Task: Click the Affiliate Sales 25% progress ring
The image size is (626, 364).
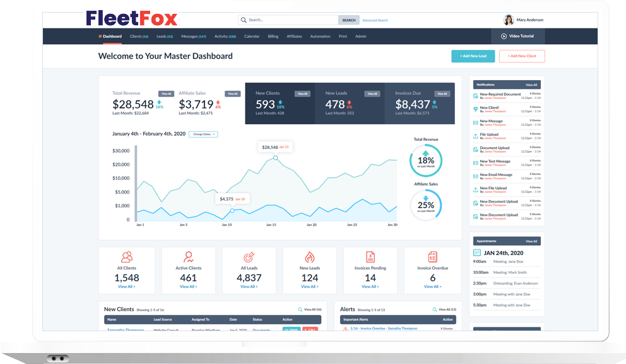Action: click(426, 205)
